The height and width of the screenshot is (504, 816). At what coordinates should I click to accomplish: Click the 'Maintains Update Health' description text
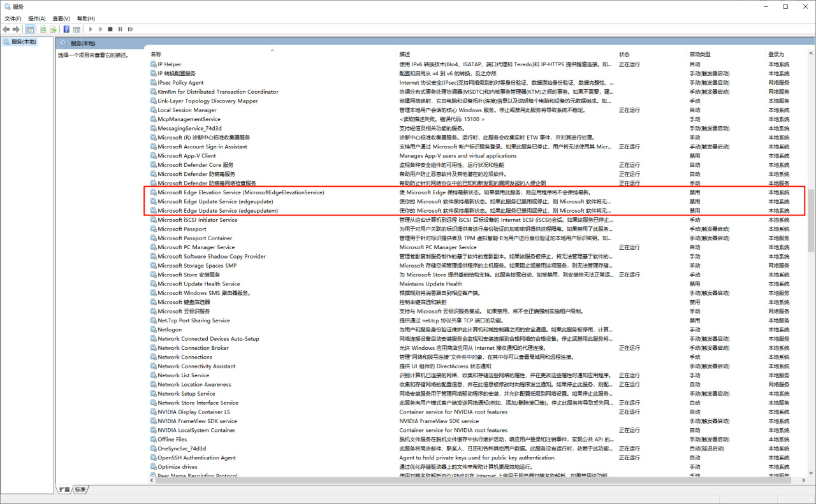(431, 284)
